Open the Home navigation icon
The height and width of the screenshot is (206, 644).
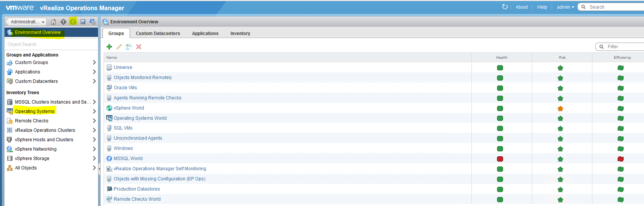[54, 22]
